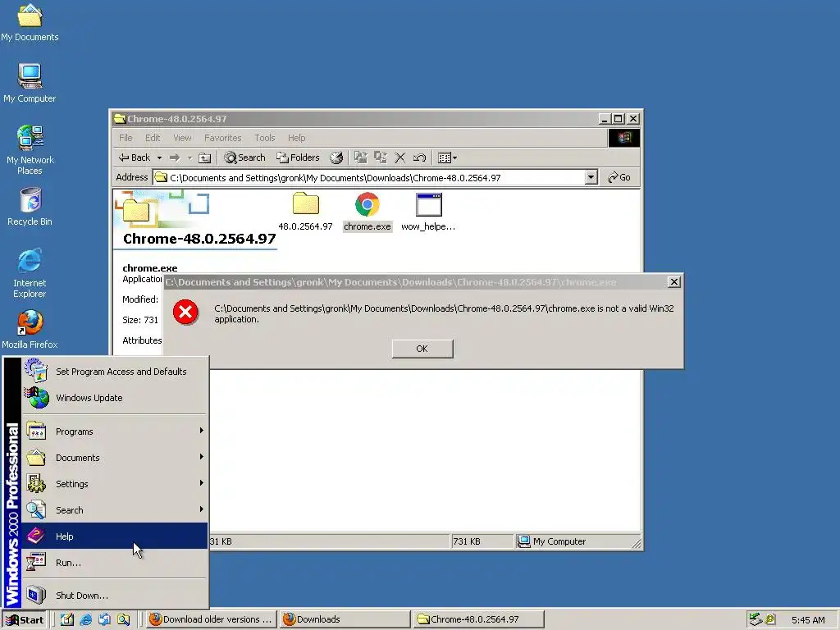Open Mozilla Firefox desktop shortcut

coord(30,330)
